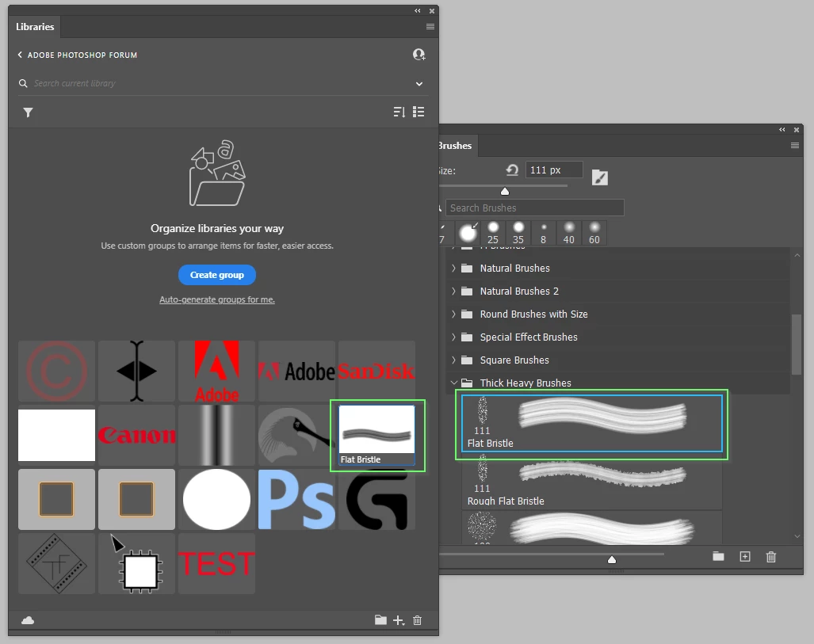Select the red copyright symbol asset
Image resolution: width=814 pixels, height=644 pixels.
(56, 371)
